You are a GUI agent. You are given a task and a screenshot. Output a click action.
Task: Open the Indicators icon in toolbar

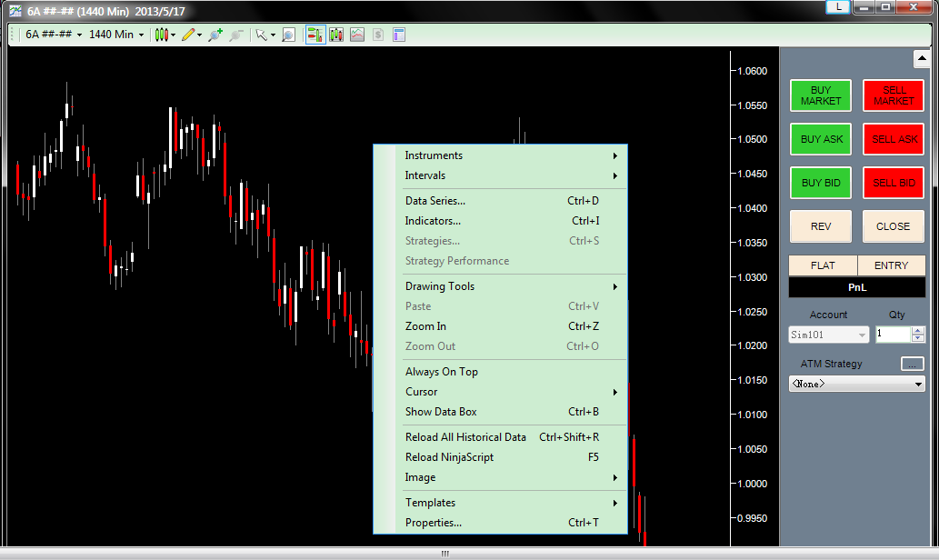point(357,35)
